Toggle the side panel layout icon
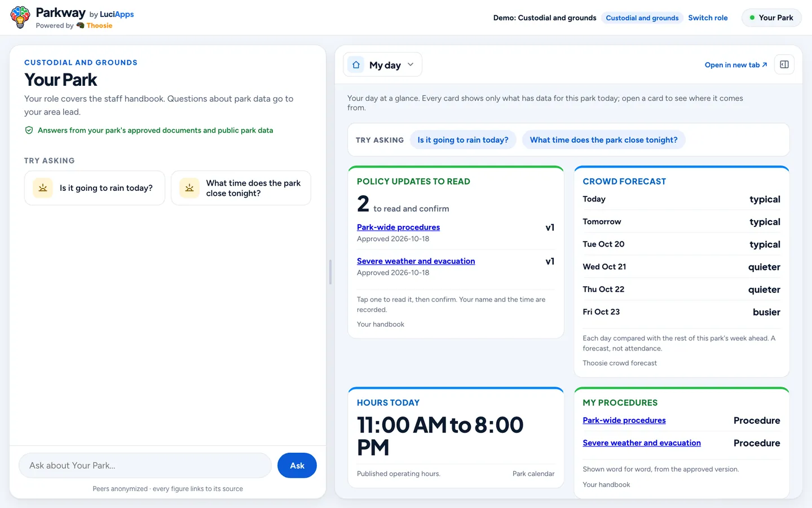The width and height of the screenshot is (812, 508). (x=784, y=64)
